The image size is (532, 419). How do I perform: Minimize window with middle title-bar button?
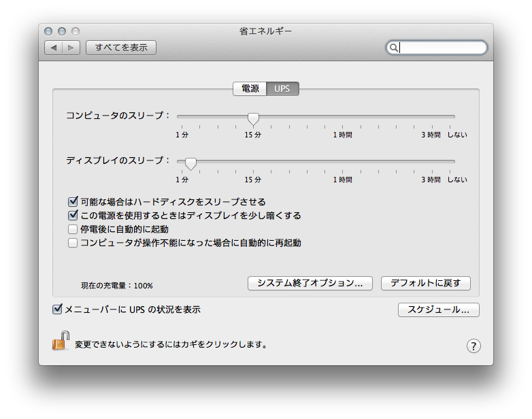(62, 31)
